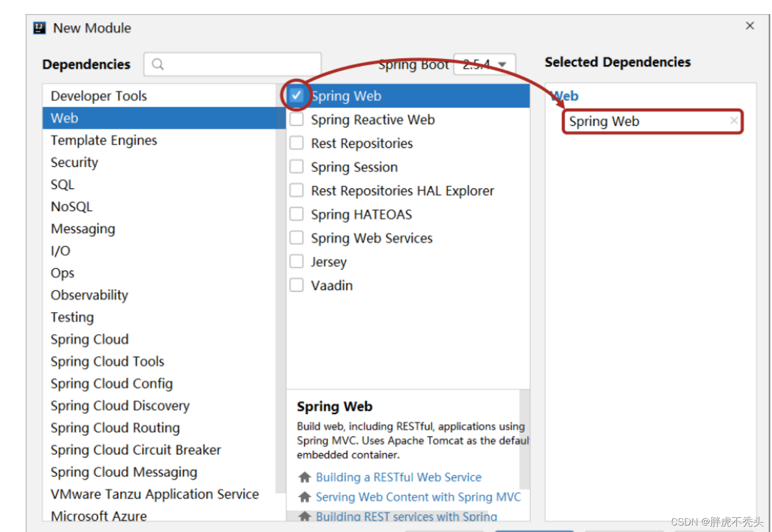Viewport: 772px width, 532px height.
Task: Select the Template Engines category
Action: [104, 140]
